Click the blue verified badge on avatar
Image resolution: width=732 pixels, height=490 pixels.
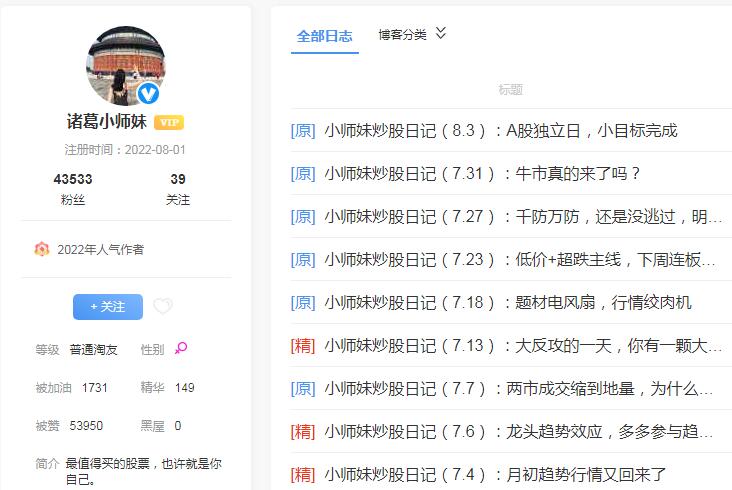(x=148, y=94)
